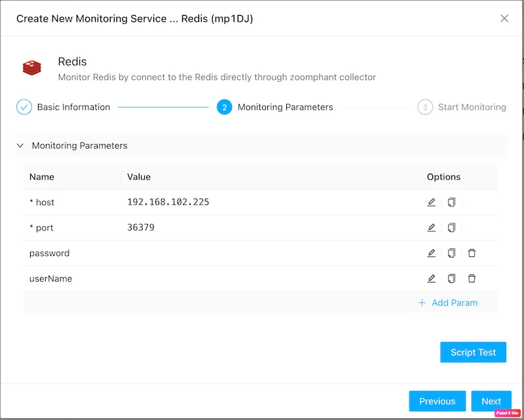Collapse the Monitoring Parameters section
Viewport: 524px width, 420px height.
(20, 145)
